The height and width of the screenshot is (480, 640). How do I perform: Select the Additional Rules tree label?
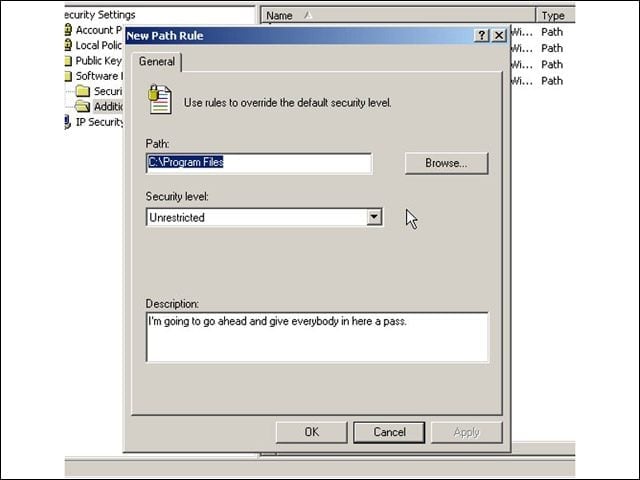point(108,107)
